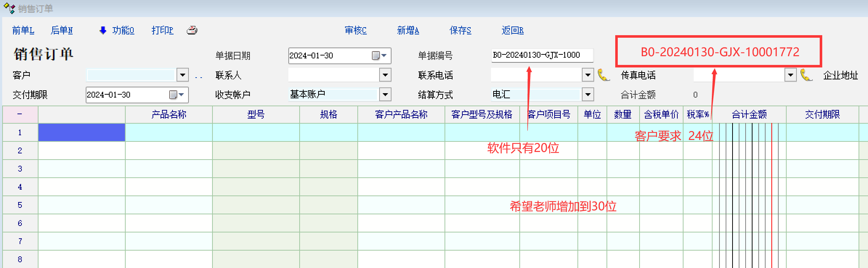Expand the 联系人 dropdown
Image resolution: width=868 pixels, height=268 pixels.
tap(385, 75)
